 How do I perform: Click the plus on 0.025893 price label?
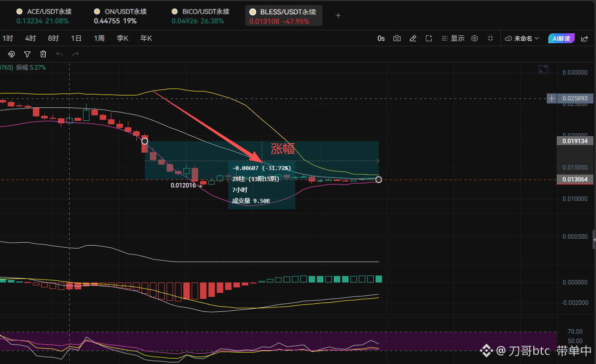(552, 98)
